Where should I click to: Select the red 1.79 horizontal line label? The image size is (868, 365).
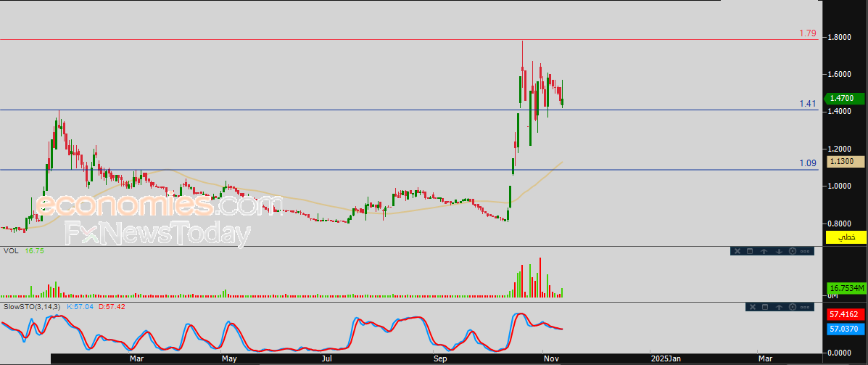[x=808, y=33]
